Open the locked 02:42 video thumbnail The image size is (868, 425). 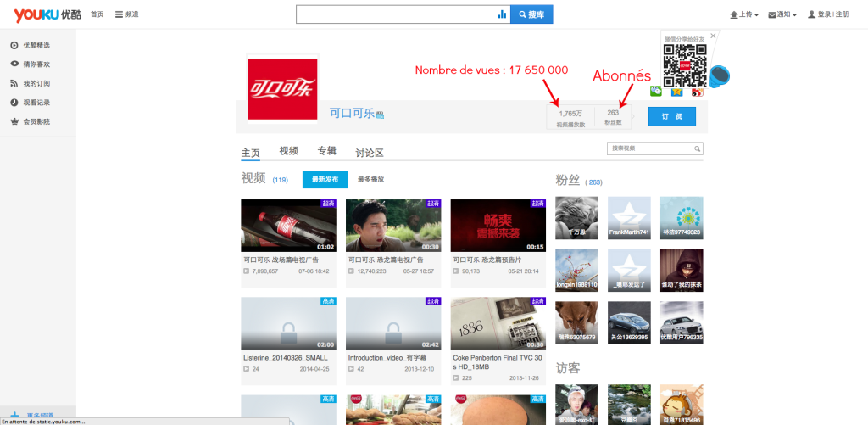(393, 323)
